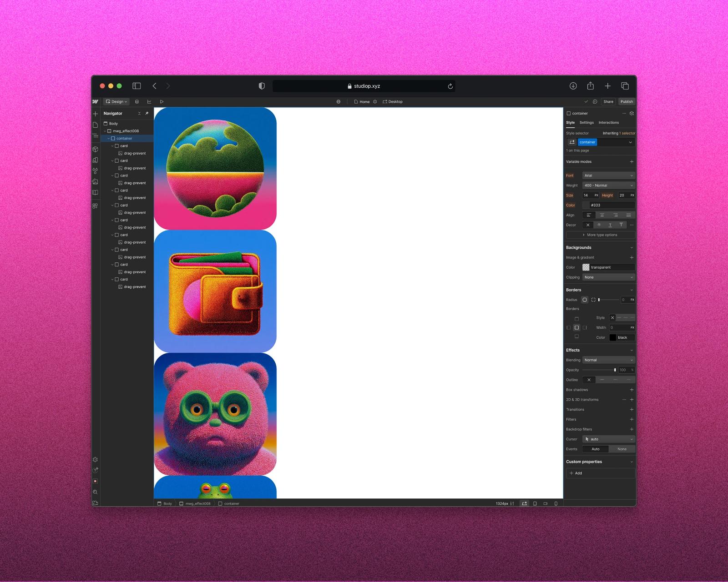Open the search magnifier icon in left sidebar
This screenshot has width=728, height=582.
[95, 492]
